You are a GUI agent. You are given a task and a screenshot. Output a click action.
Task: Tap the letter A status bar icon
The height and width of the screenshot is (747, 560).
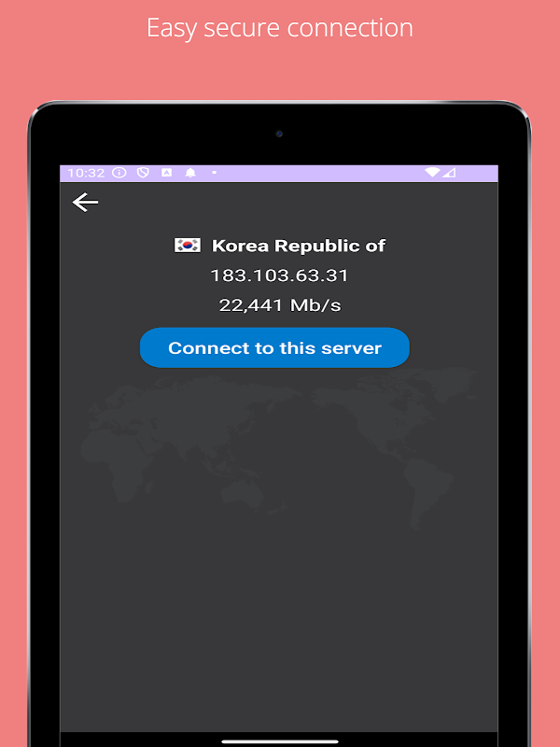[166, 173]
